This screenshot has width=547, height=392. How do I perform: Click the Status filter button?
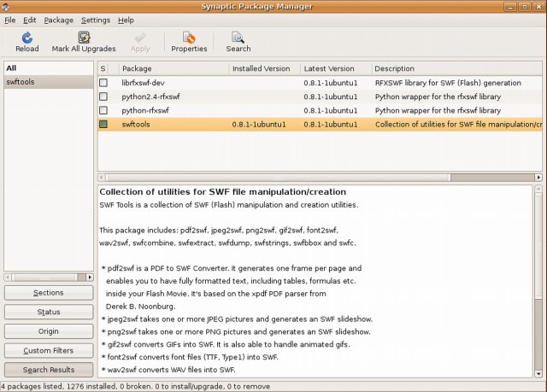click(x=49, y=312)
